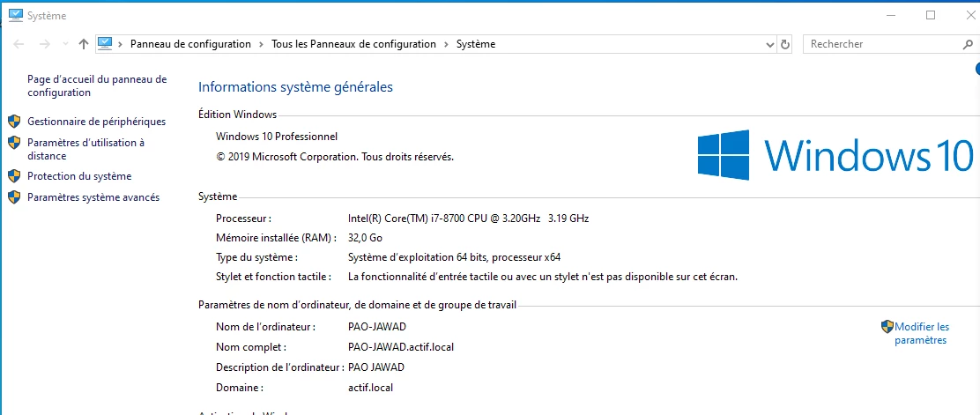Viewport: 980px width, 415px height.
Task: Click the Stylet et fonction tactile value
Action: tap(543, 277)
